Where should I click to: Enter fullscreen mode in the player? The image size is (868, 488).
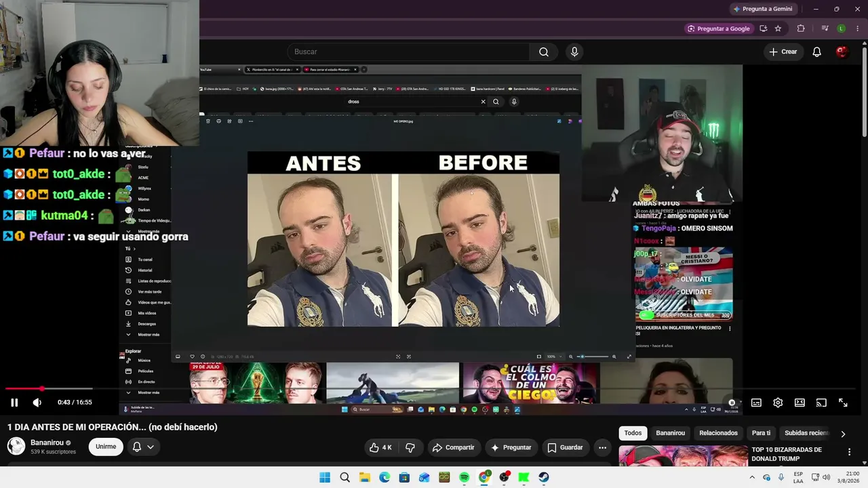tap(843, 403)
